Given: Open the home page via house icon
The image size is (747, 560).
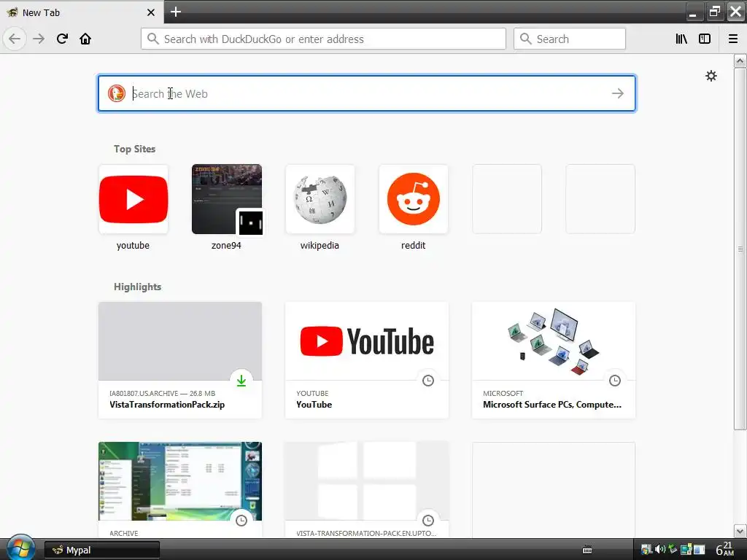Looking at the screenshot, I should click(85, 39).
